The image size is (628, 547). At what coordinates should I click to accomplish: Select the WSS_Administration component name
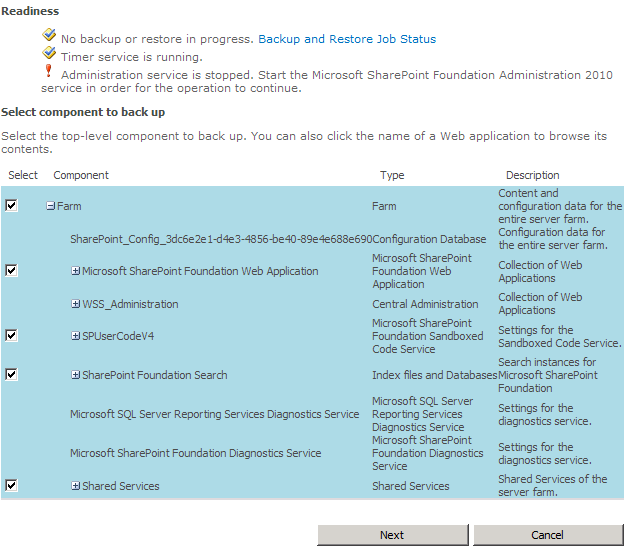coord(130,304)
